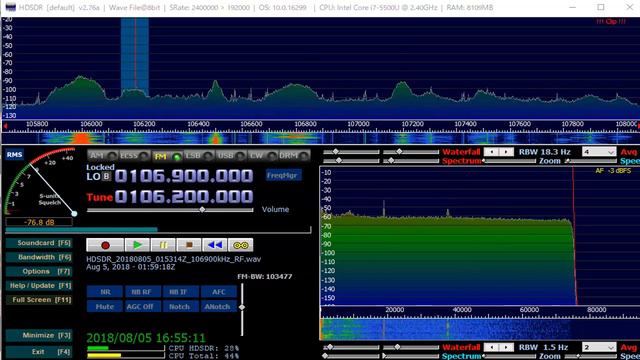The width and height of the screenshot is (640, 360).
Task: Click the LO frequency display 0106.900.000
Action: coord(184,176)
